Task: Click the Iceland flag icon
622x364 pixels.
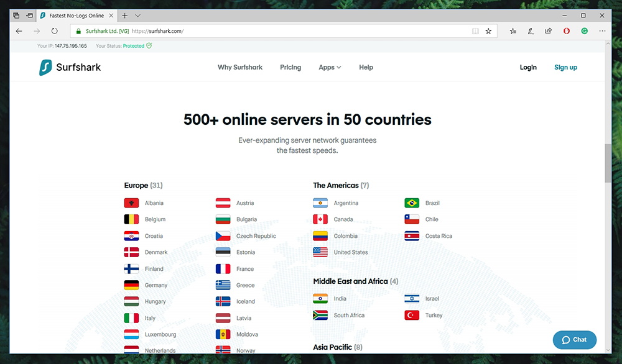Action: click(x=223, y=301)
